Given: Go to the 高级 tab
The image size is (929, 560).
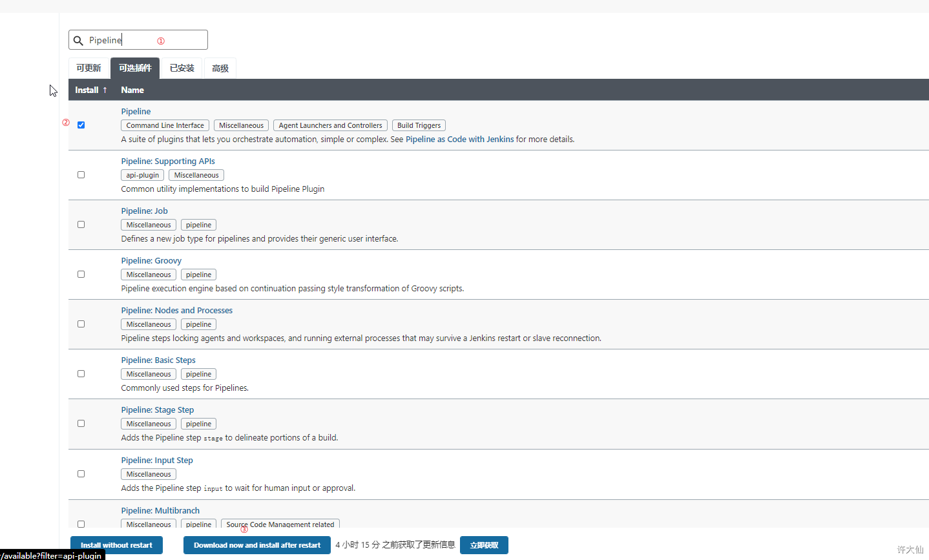Looking at the screenshot, I should [220, 68].
